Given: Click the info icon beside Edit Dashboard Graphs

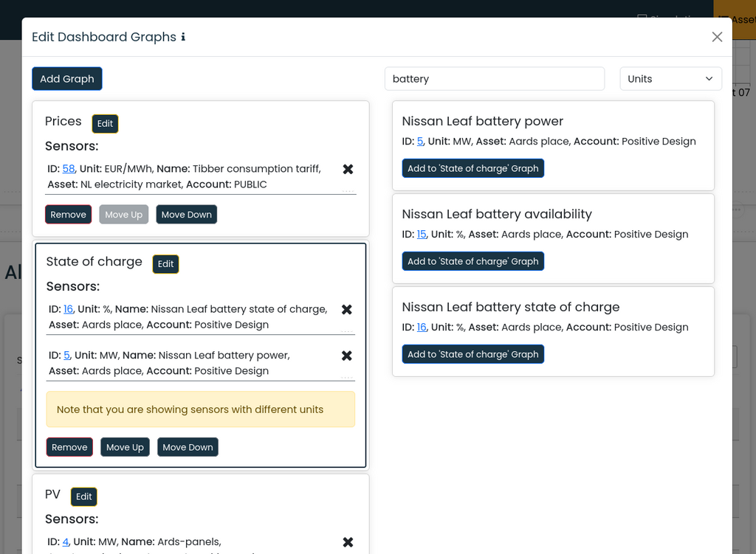Looking at the screenshot, I should [185, 36].
